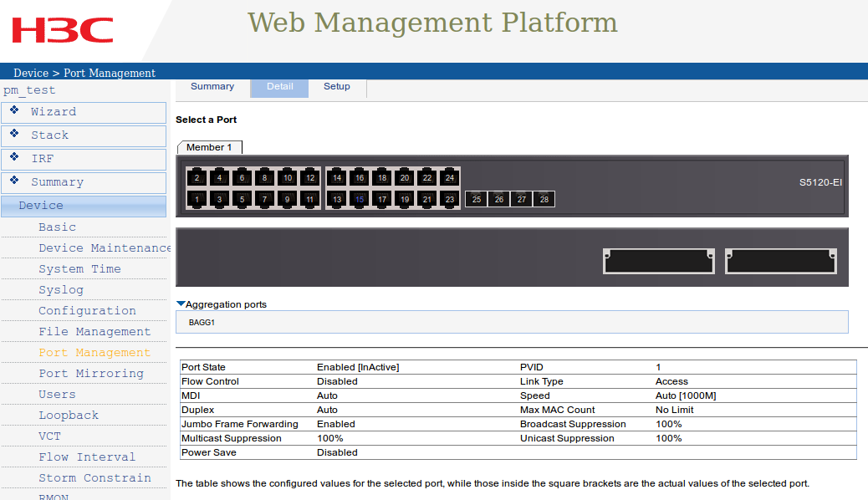Open Device Maintenance page
This screenshot has height=500, width=868.
[x=105, y=248]
